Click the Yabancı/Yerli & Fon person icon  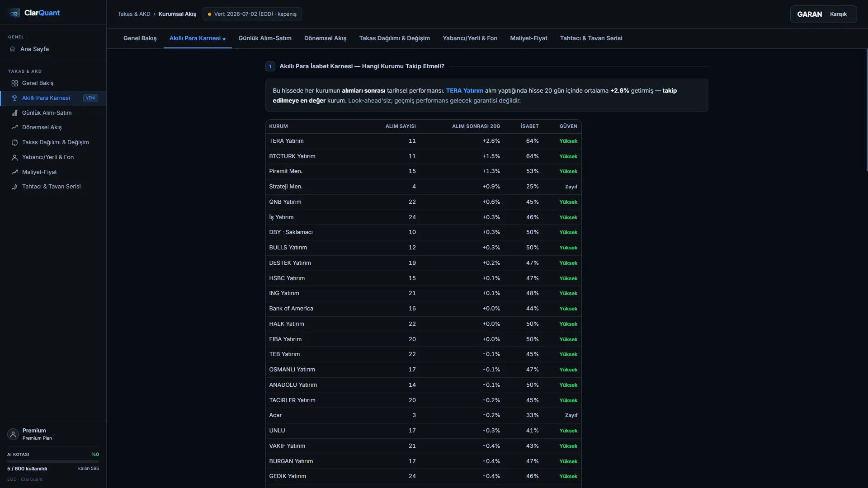tap(14, 157)
